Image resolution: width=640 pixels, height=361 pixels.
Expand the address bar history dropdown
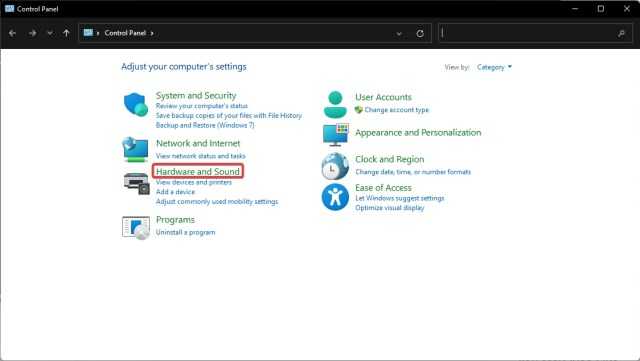point(399,33)
